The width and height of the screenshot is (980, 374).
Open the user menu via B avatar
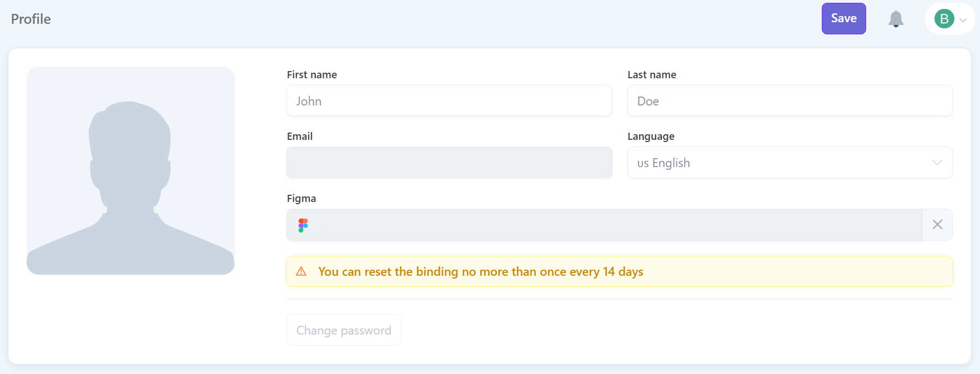pyautogui.click(x=944, y=19)
